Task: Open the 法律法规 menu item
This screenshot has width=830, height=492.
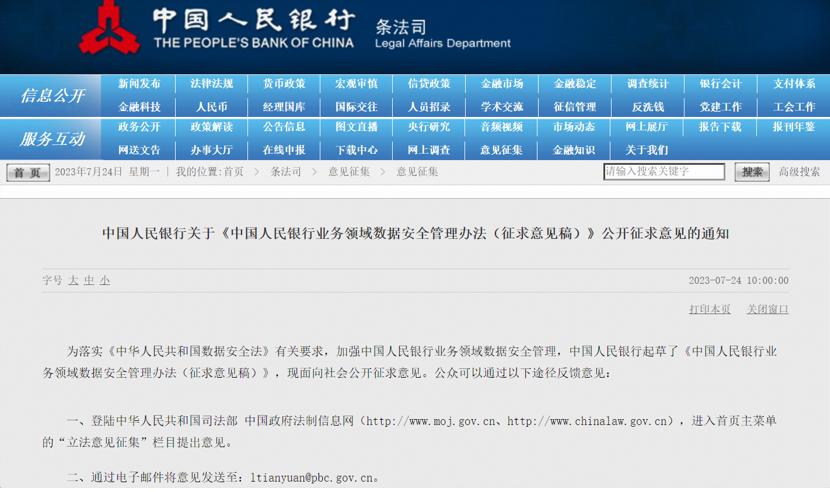Action: (211, 84)
